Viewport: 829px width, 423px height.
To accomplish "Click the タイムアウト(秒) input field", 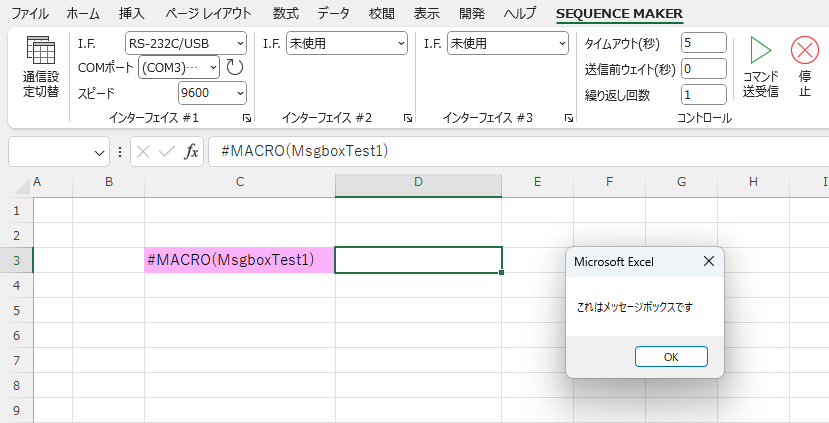I will tap(704, 43).
